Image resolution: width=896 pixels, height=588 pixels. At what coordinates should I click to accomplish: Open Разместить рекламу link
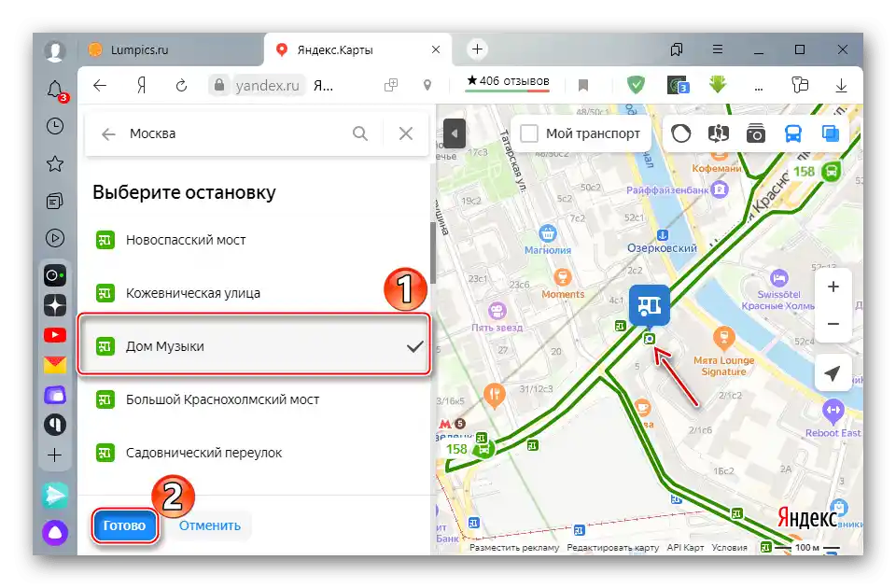tap(514, 548)
